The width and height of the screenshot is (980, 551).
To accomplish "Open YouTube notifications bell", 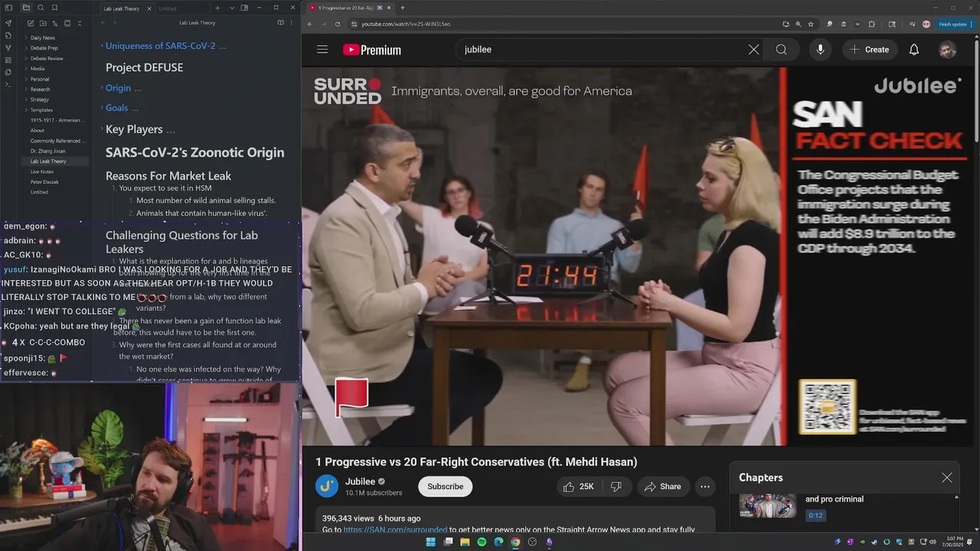I will click(914, 50).
